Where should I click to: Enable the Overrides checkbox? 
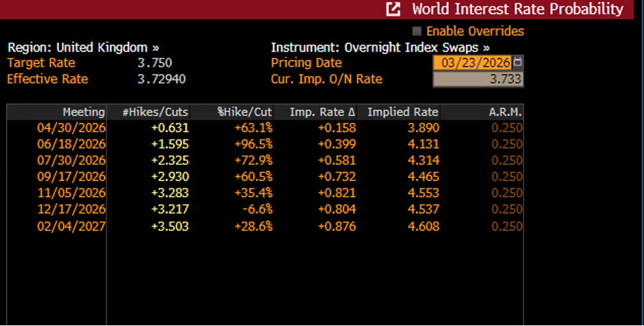(x=416, y=32)
